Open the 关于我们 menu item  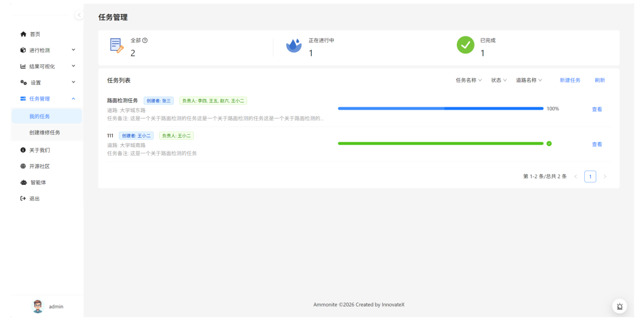(x=47, y=150)
